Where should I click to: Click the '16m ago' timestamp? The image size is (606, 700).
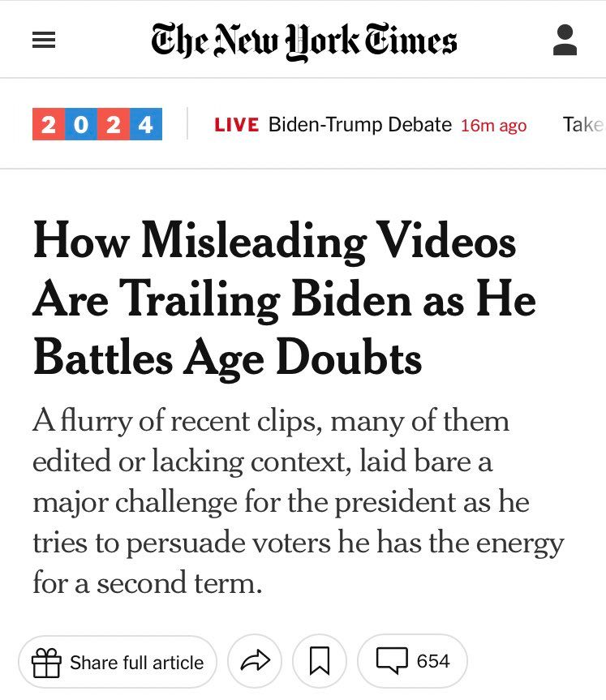point(493,126)
